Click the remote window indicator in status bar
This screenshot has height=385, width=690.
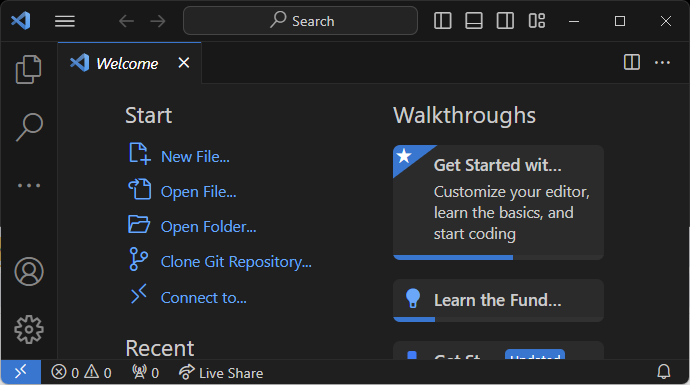point(21,372)
